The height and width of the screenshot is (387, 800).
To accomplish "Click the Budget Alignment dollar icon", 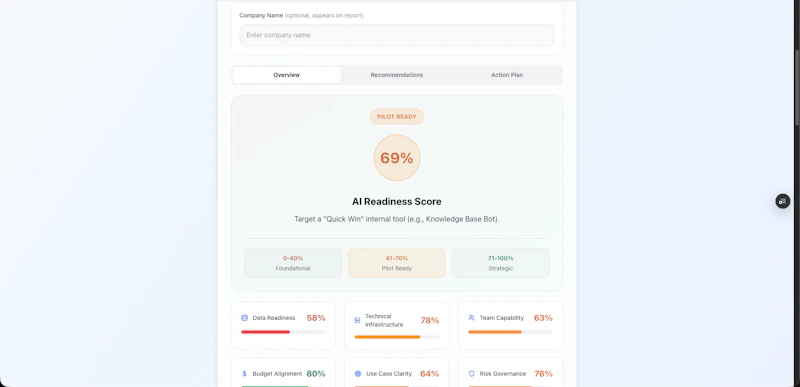I will point(244,374).
